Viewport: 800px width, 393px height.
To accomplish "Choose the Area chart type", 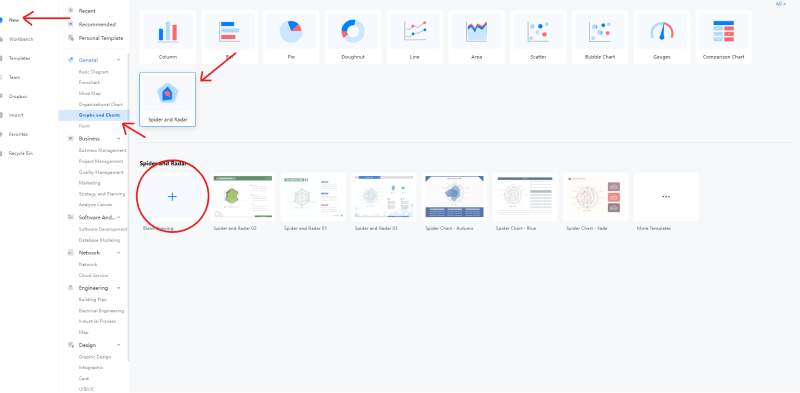I will point(477,31).
